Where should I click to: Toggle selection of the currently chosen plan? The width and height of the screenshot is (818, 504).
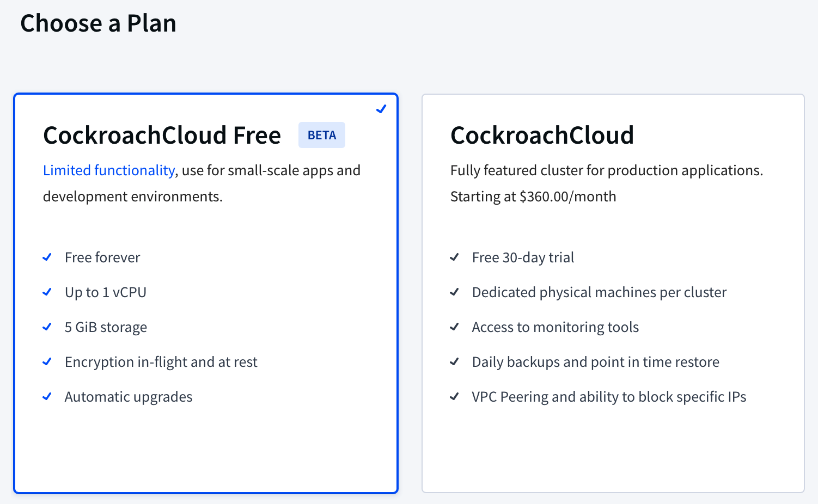[x=206, y=446]
